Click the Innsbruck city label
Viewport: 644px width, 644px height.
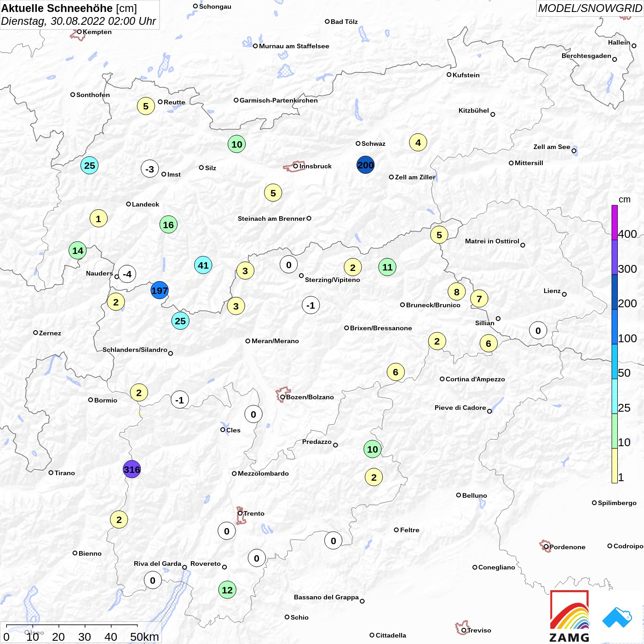pos(316,166)
